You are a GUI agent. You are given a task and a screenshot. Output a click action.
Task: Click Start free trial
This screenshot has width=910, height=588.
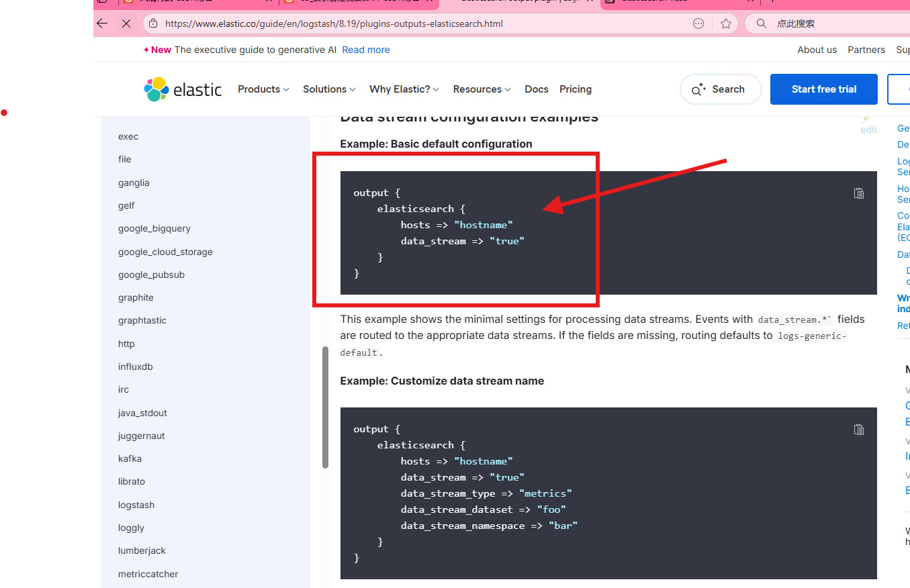[824, 89]
